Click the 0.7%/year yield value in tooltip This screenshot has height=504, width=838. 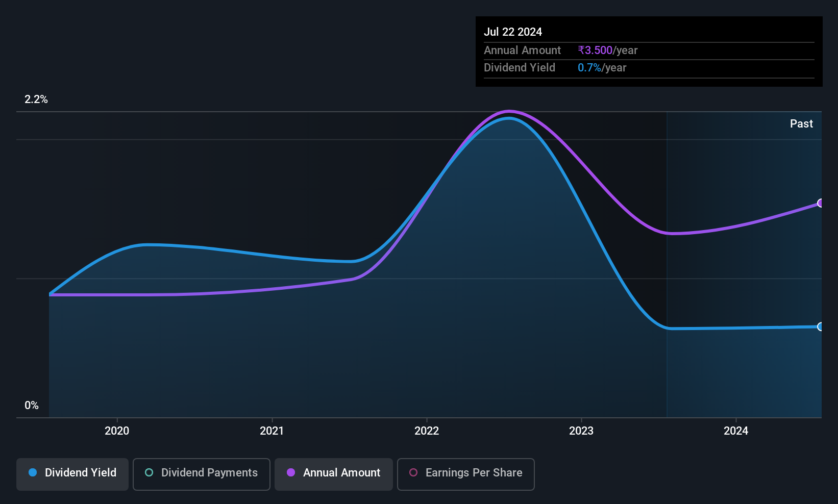pos(602,68)
